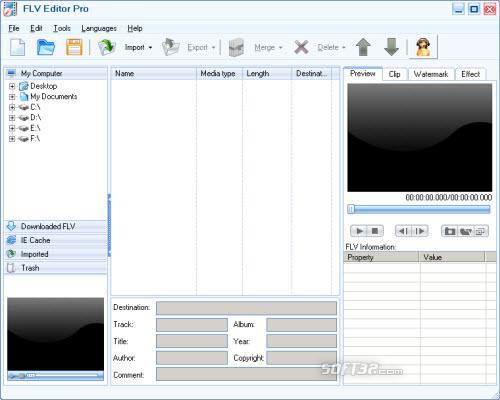
Task: Click the Trash bin icon
Action: [11, 268]
